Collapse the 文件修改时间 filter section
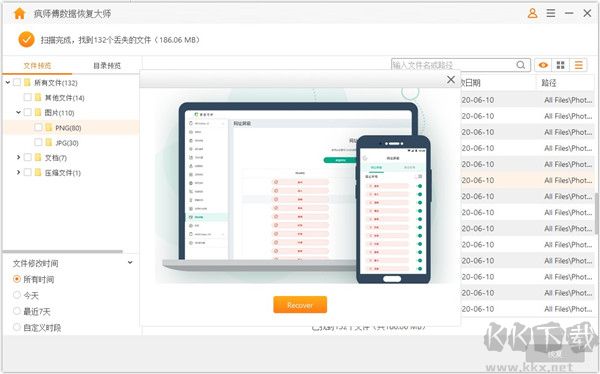 coord(130,263)
